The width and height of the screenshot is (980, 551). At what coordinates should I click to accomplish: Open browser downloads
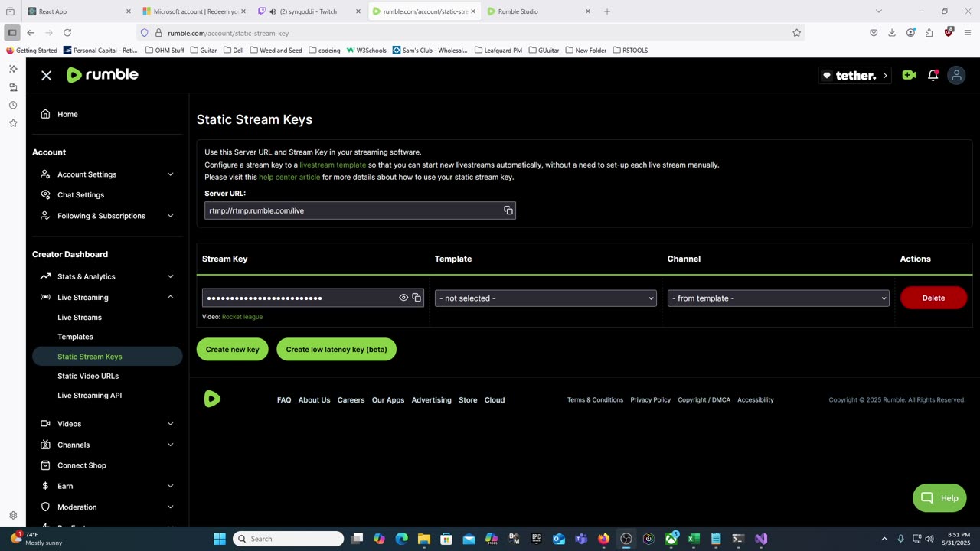[x=892, y=33]
